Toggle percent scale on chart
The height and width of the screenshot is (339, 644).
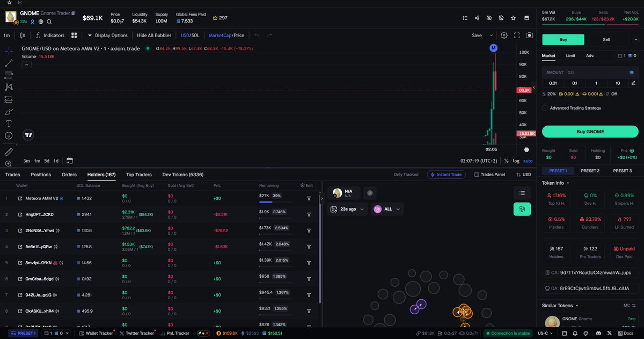coord(506,161)
